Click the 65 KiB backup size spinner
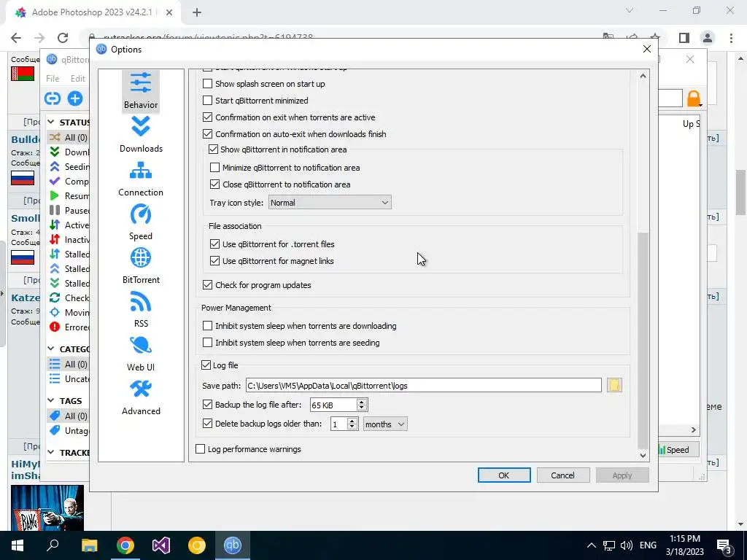The height and width of the screenshot is (560, 747). pos(338,405)
